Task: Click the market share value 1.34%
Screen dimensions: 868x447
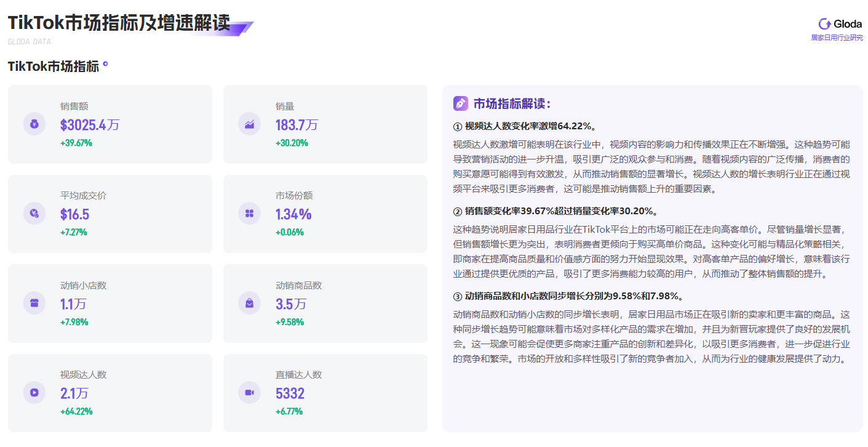Action: [x=293, y=215]
